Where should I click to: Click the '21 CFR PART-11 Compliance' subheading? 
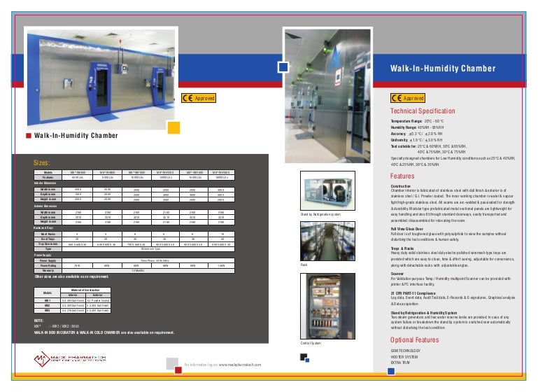413,293
